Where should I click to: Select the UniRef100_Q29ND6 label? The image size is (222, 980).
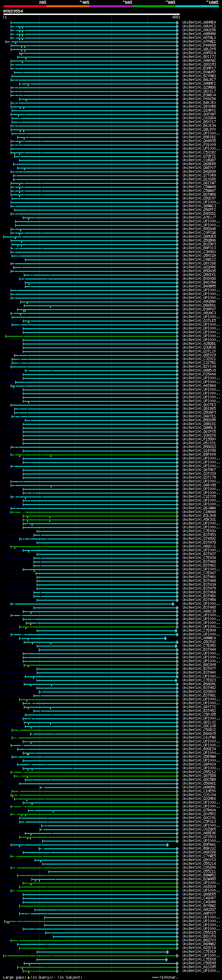(x=199, y=88)
